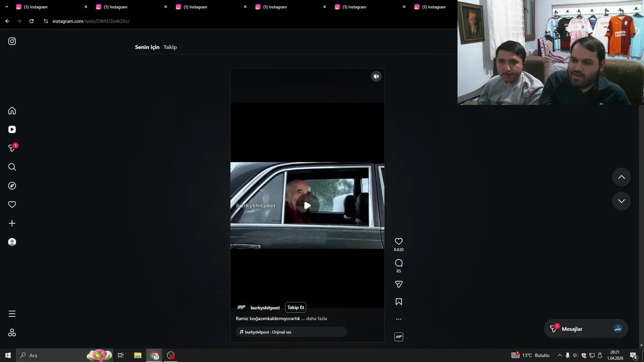Click the microphone tray icon
This screenshot has width=644, height=362.
pyautogui.click(x=568, y=355)
